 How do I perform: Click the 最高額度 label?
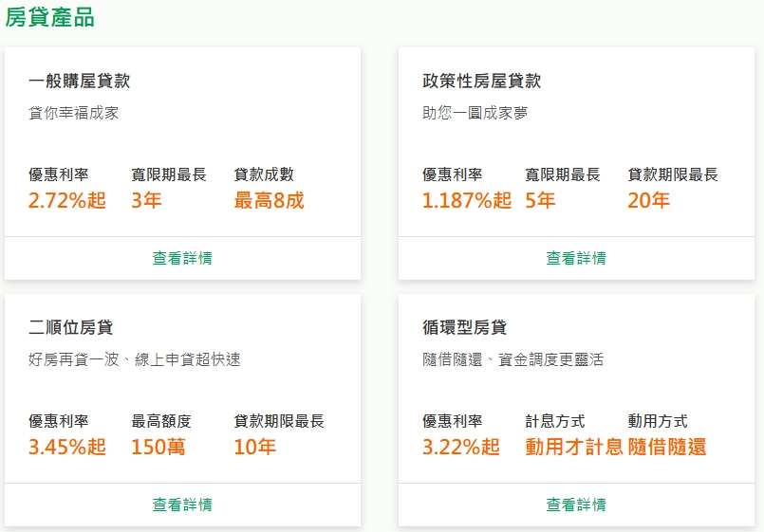coord(161,421)
